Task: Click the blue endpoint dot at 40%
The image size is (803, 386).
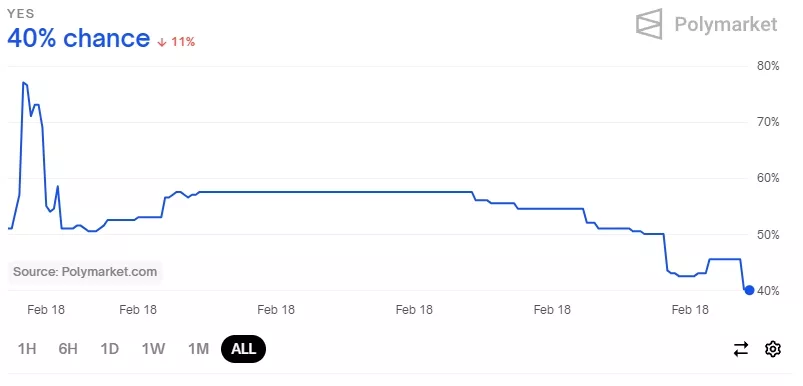Action: click(749, 290)
